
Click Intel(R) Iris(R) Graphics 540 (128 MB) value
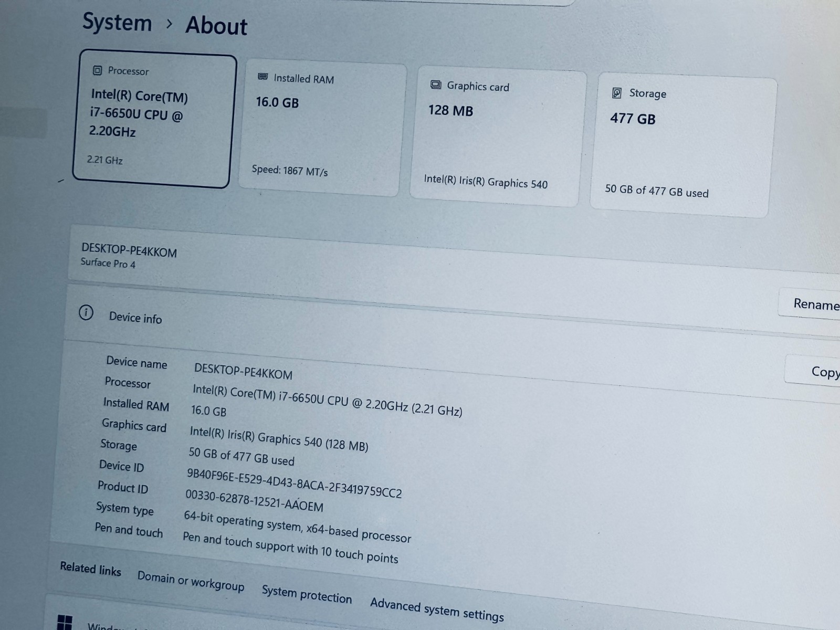[279, 438]
